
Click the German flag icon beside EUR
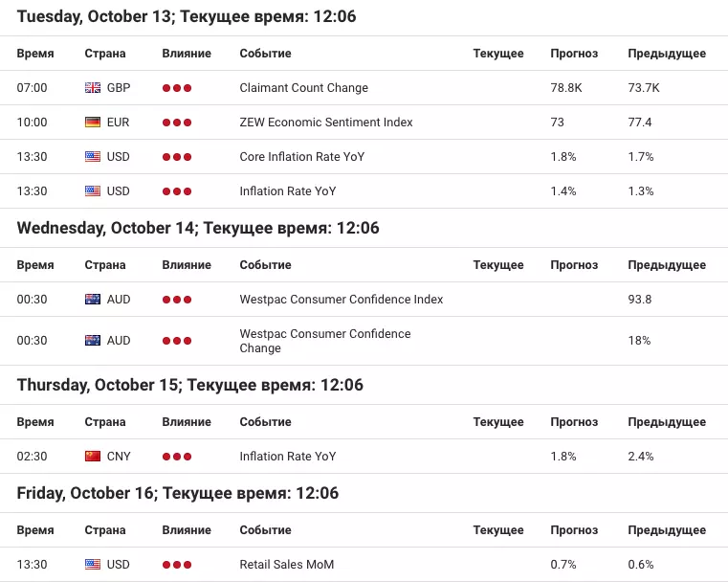[93, 123]
